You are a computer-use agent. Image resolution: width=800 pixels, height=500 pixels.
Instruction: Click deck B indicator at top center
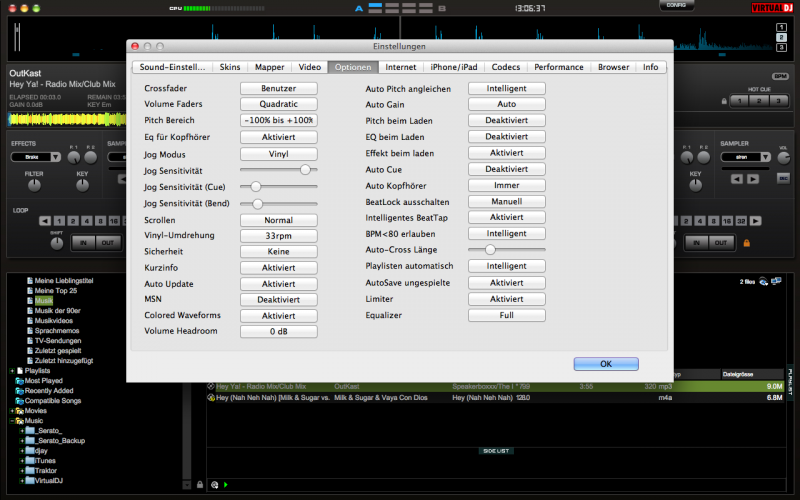click(x=442, y=9)
